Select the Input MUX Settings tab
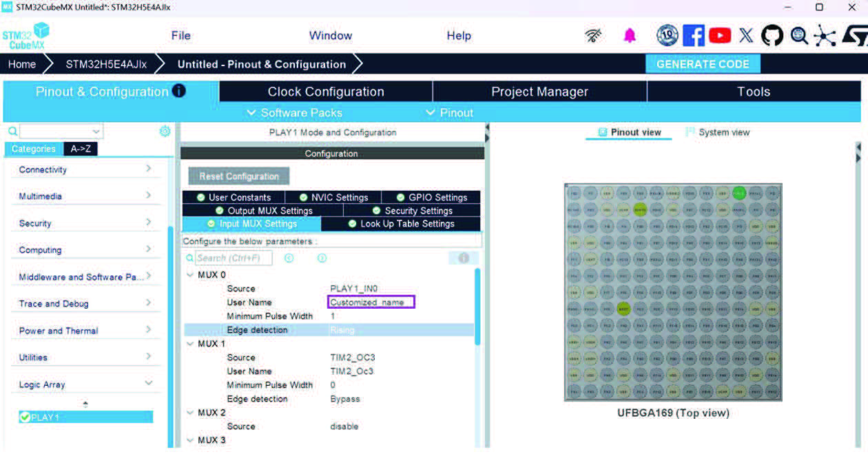 pyautogui.click(x=251, y=224)
